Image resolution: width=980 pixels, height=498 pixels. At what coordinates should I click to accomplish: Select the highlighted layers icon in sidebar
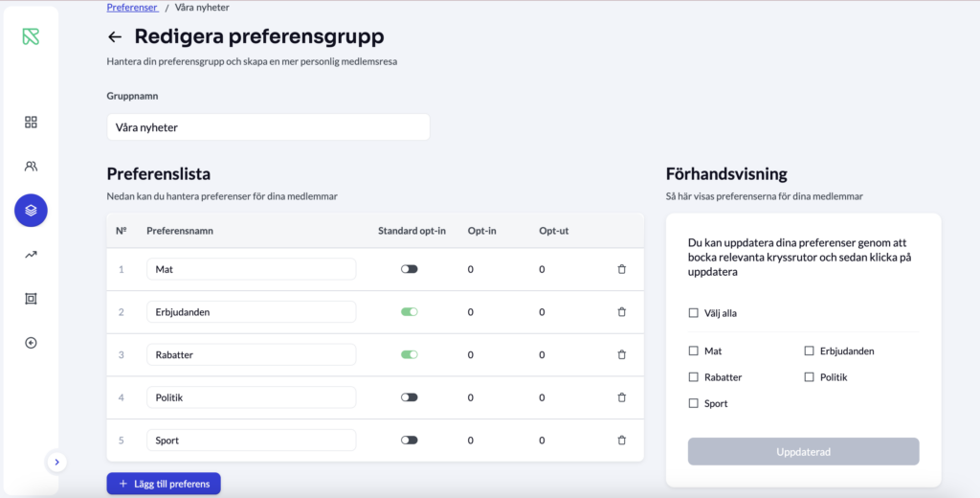pos(31,210)
